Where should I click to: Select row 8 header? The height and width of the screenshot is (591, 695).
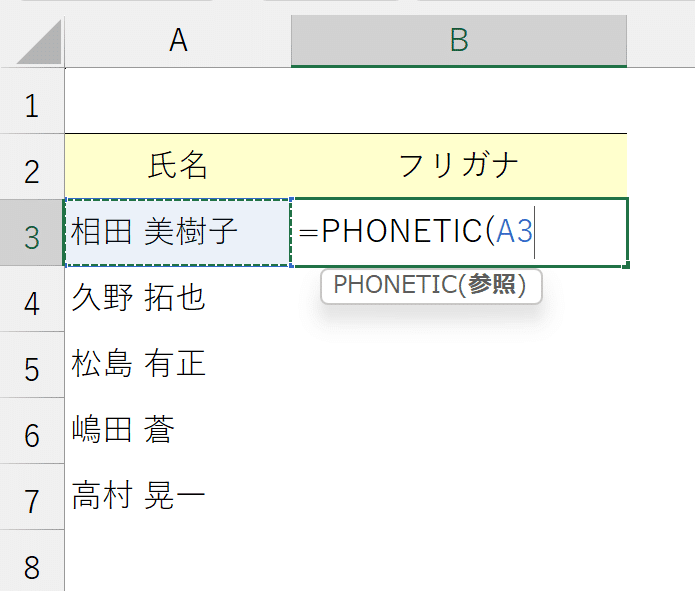pyautogui.click(x=32, y=560)
